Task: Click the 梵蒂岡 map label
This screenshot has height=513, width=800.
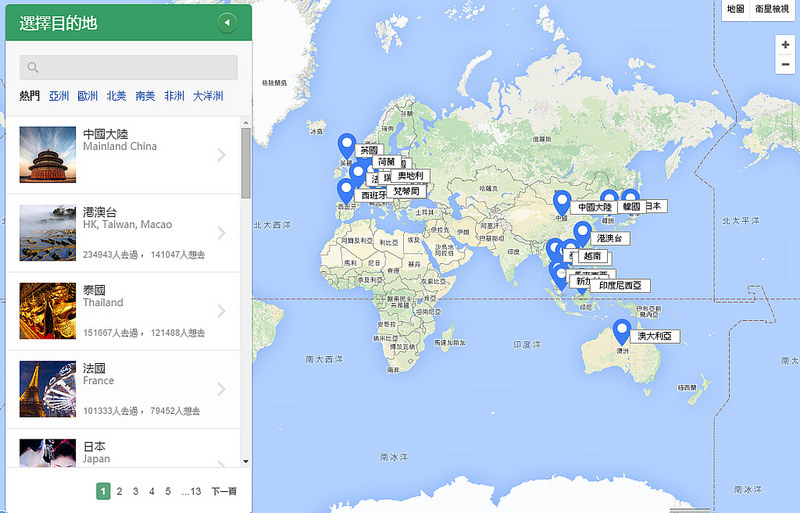Action: coord(406,191)
